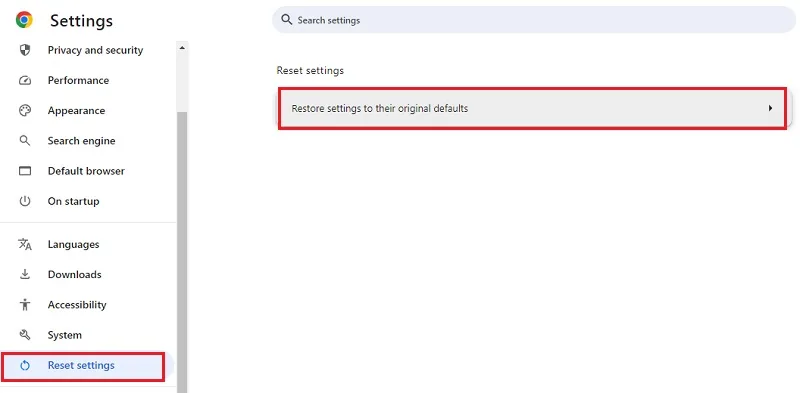The height and width of the screenshot is (393, 800).
Task: Click the Downloads arrow icon
Action: tap(24, 275)
